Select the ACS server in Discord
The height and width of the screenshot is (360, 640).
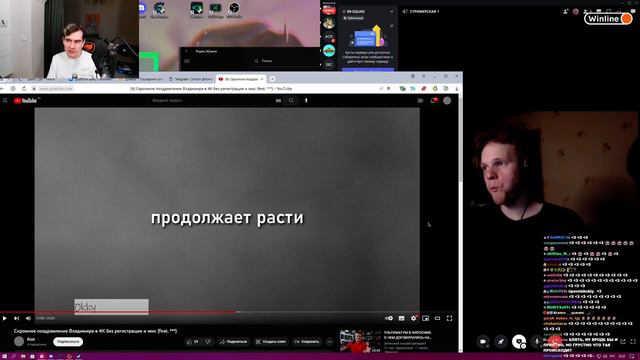tap(329, 37)
